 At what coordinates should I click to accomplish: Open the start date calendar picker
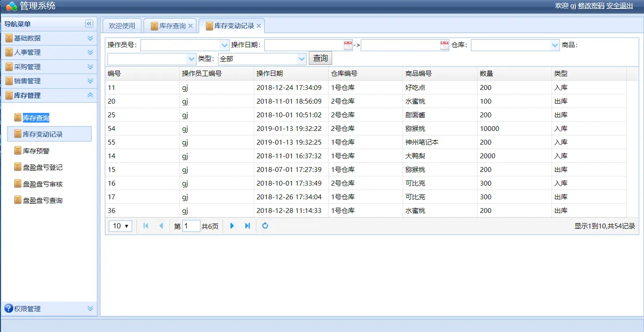click(x=348, y=45)
